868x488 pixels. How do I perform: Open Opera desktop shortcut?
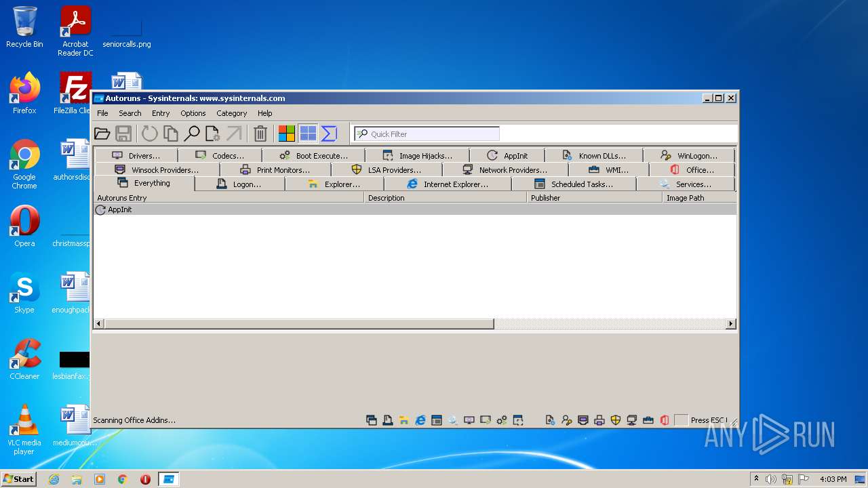(x=24, y=226)
